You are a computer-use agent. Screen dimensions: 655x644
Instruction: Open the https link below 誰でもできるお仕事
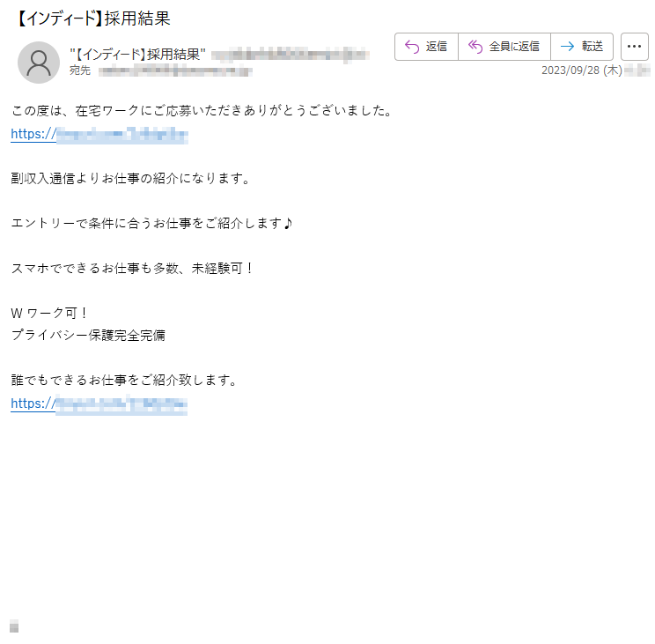point(99,403)
